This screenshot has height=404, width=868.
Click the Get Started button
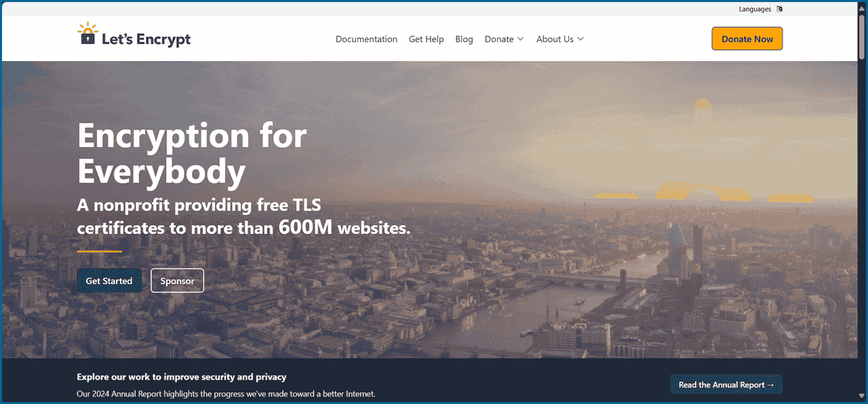[x=109, y=281]
